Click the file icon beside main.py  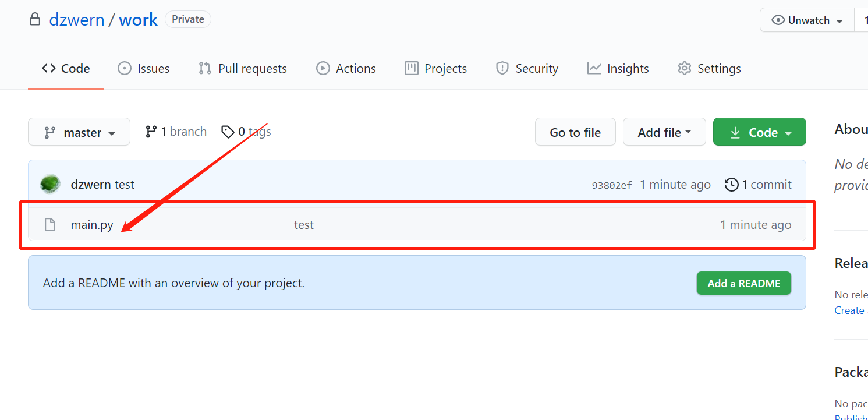pos(49,224)
